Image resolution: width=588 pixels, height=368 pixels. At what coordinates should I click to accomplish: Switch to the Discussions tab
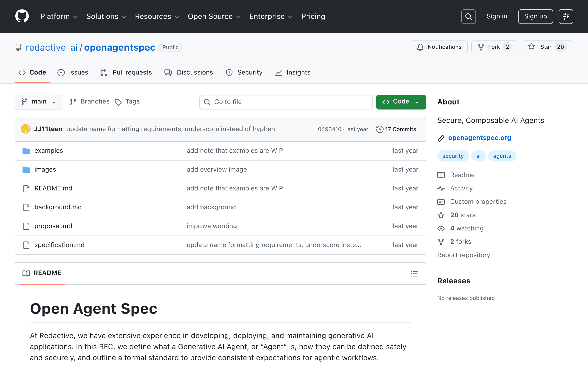[189, 72]
